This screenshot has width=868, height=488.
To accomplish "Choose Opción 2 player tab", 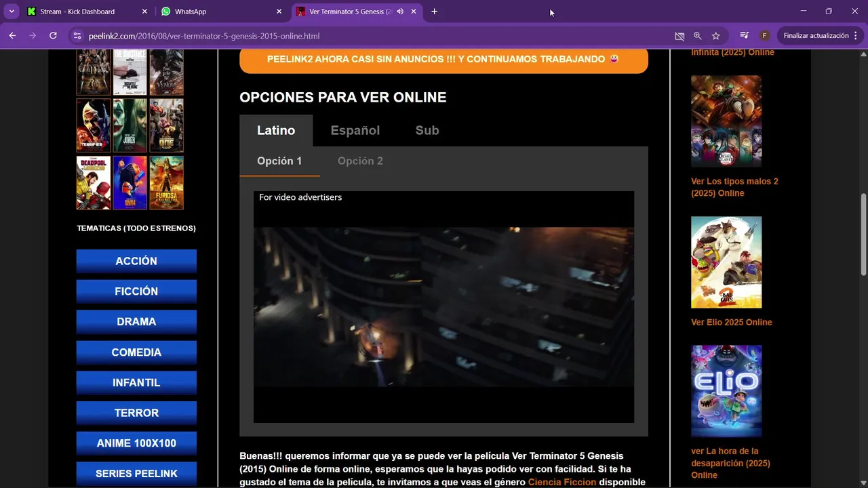I will pos(360,161).
